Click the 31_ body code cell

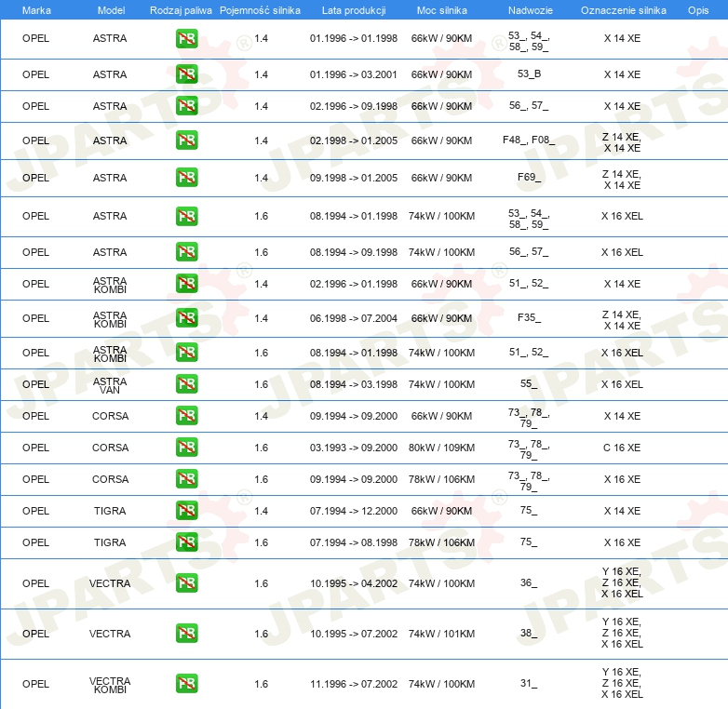[529, 683]
